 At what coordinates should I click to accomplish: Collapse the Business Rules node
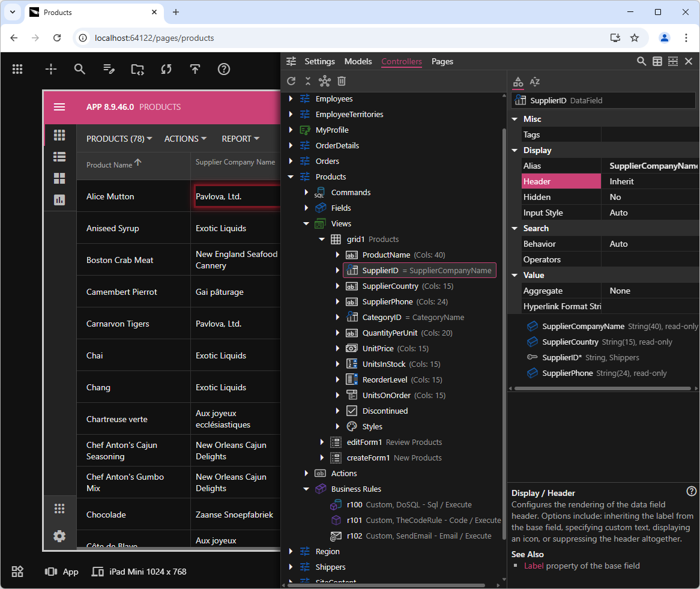click(x=306, y=489)
